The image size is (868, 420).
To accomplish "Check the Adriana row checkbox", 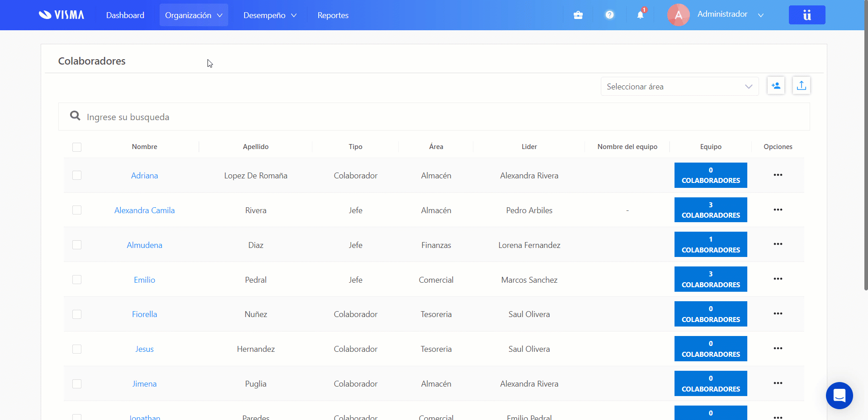I will pyautogui.click(x=77, y=175).
